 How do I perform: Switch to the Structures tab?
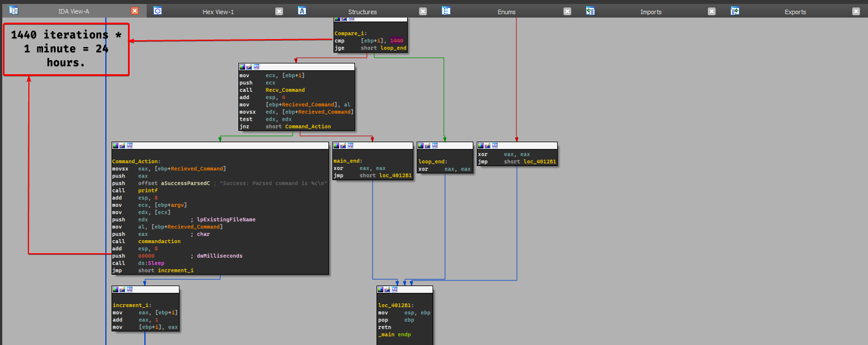click(x=362, y=11)
